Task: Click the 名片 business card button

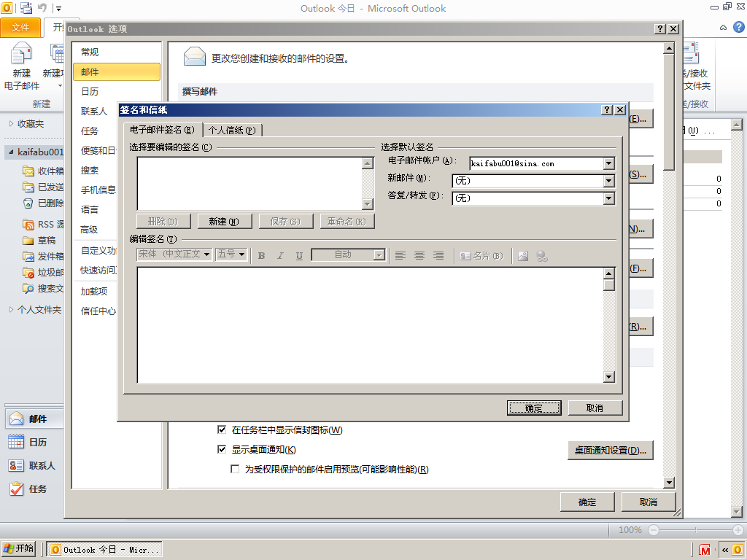Action: 481,256
